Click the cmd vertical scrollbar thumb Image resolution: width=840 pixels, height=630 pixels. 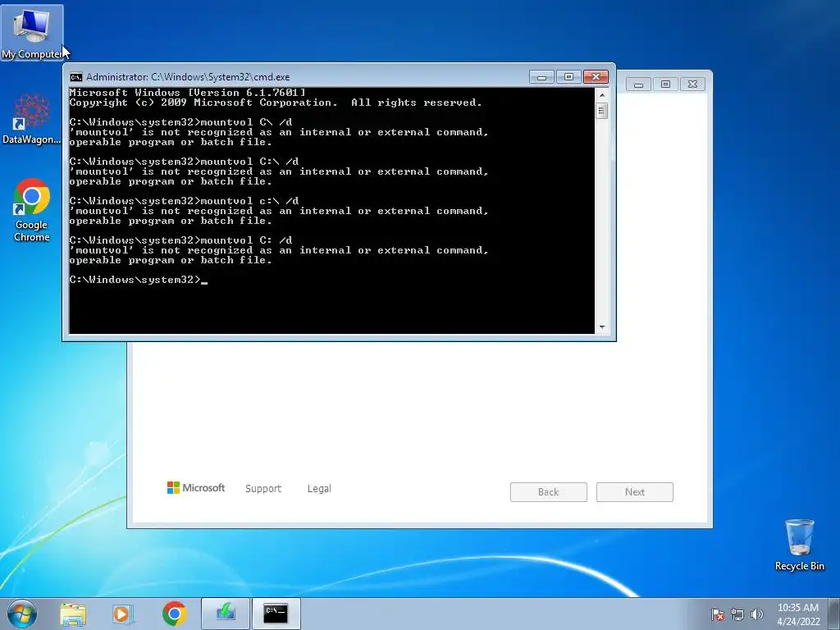(602, 111)
